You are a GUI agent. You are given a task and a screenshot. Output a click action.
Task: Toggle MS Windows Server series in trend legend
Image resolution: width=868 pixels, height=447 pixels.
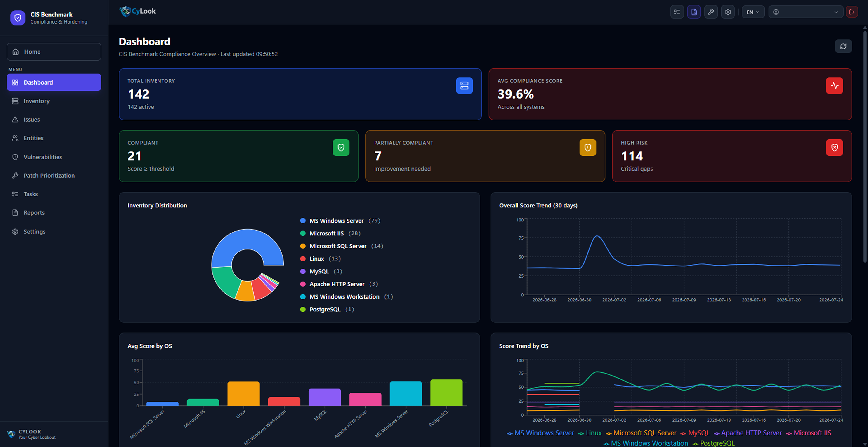[540, 433]
